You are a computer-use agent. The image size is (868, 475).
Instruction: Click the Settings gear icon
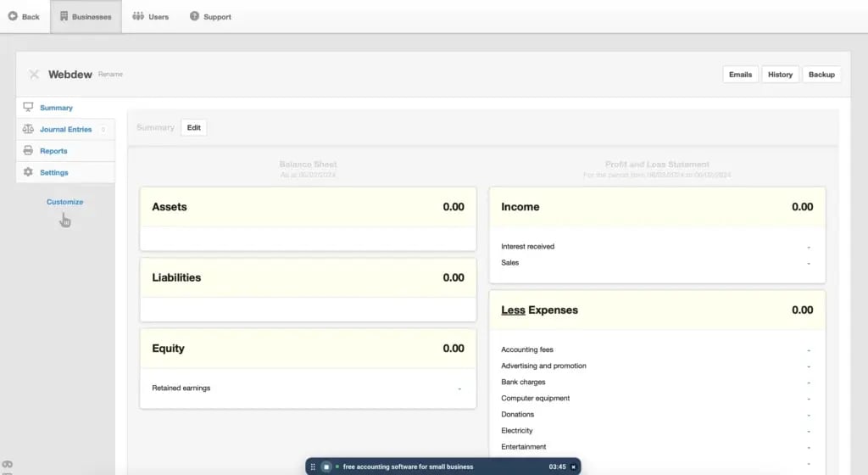[28, 172]
